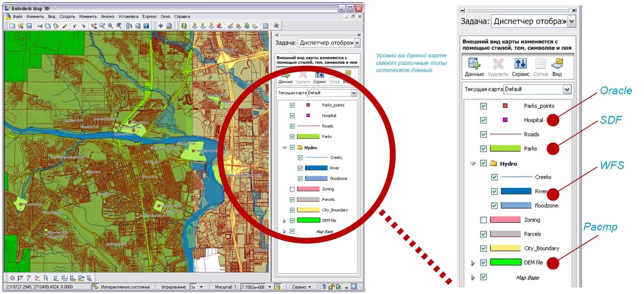Select Map Base label in the enlarged panel
The width and height of the screenshot is (644, 294).
(x=527, y=277)
